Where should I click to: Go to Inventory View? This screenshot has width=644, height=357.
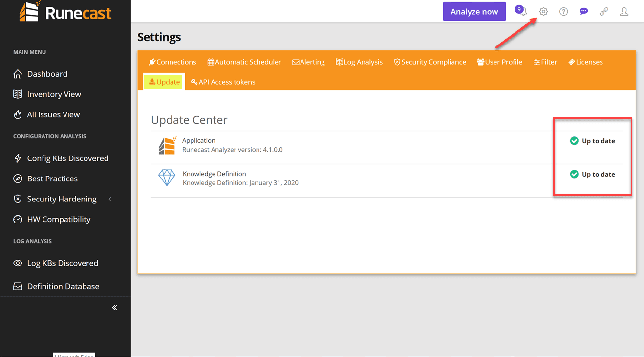pyautogui.click(x=54, y=94)
